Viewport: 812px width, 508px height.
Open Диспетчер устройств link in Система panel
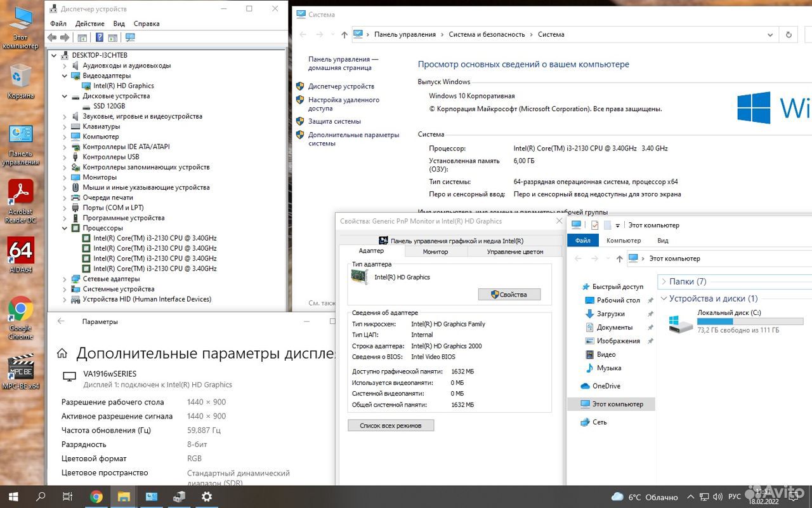click(341, 86)
